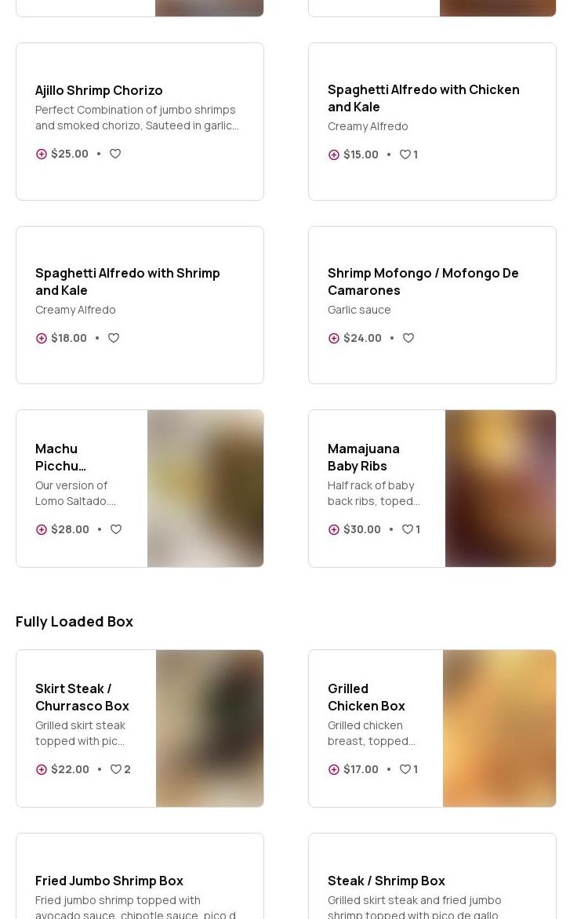Click Skirt Steak Churrasco Box photo
The height and width of the screenshot is (919, 588).
[209, 728]
